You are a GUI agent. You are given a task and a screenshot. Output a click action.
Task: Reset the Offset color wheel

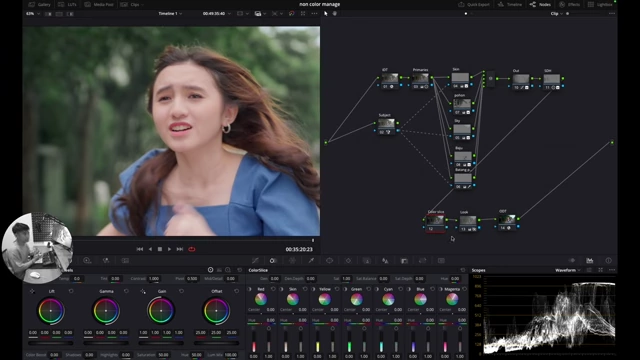[236, 291]
